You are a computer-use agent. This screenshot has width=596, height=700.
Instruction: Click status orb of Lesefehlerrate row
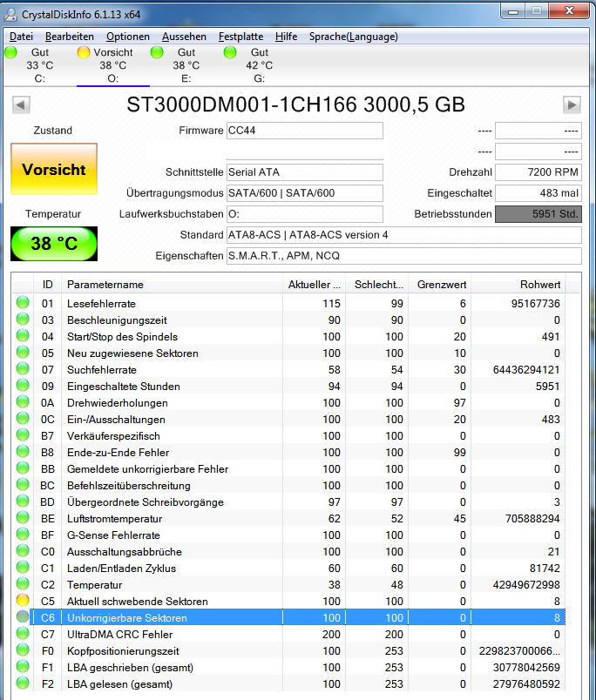tap(23, 303)
